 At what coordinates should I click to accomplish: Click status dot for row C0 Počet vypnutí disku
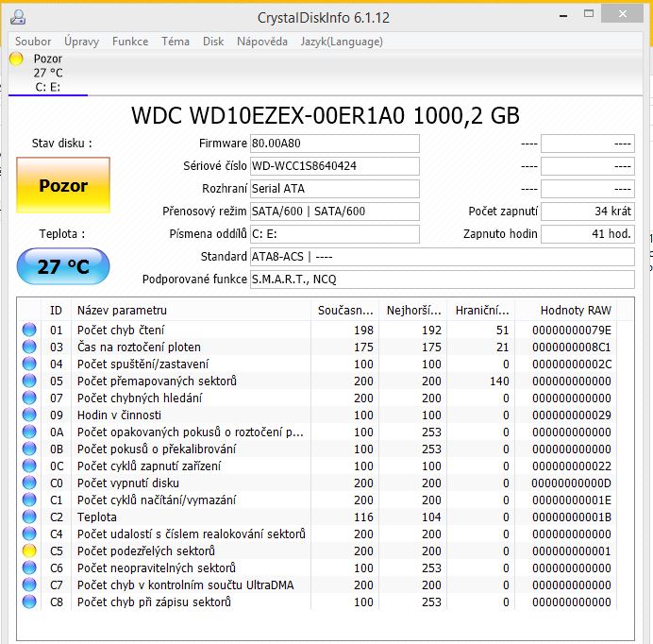pos(29,483)
